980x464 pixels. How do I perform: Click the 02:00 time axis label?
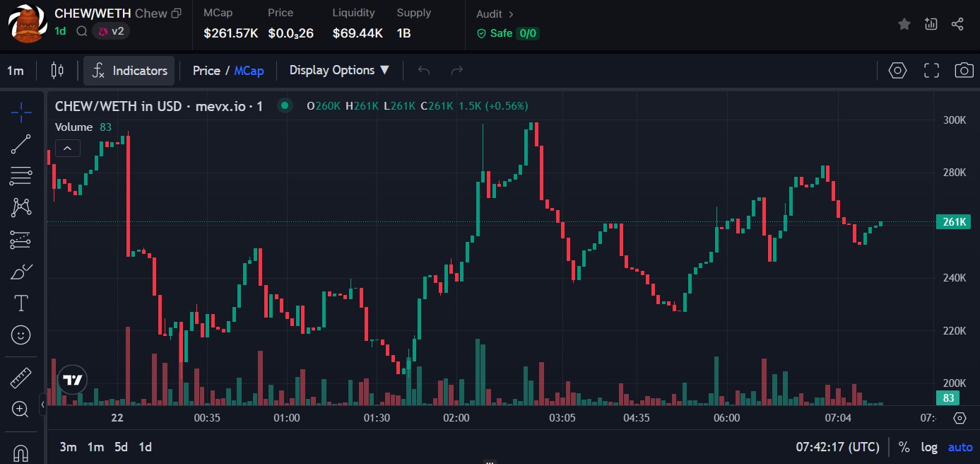tap(456, 418)
